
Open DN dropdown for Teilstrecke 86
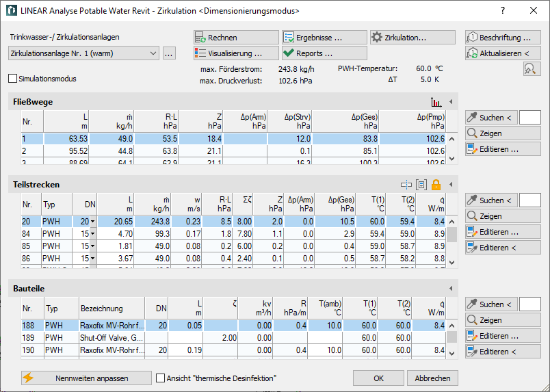[x=92, y=259]
